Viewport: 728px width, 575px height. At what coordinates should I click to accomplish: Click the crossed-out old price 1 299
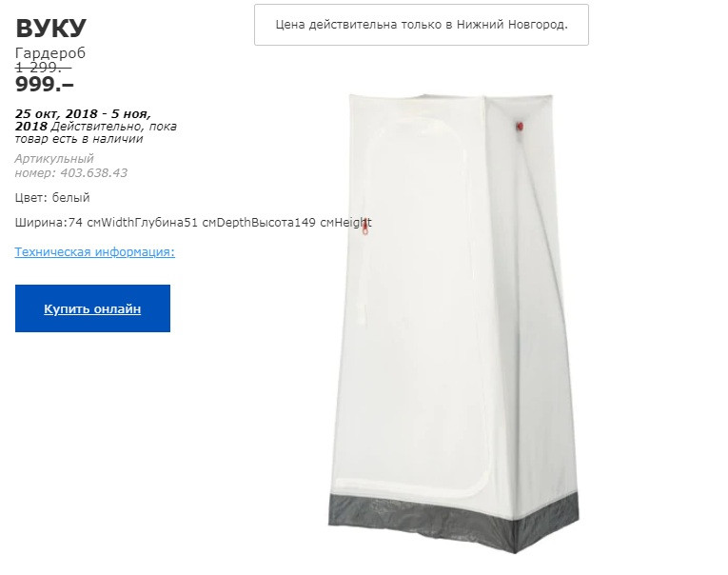(43, 68)
